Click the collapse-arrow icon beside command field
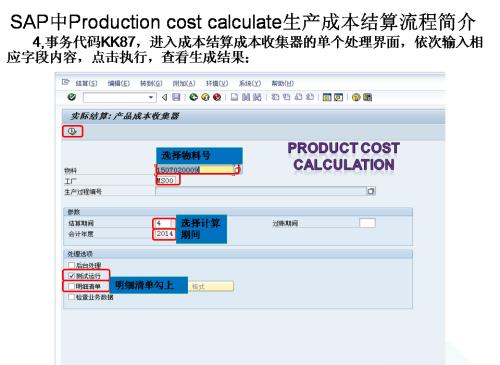The width and height of the screenshot is (500, 365). 164,97
